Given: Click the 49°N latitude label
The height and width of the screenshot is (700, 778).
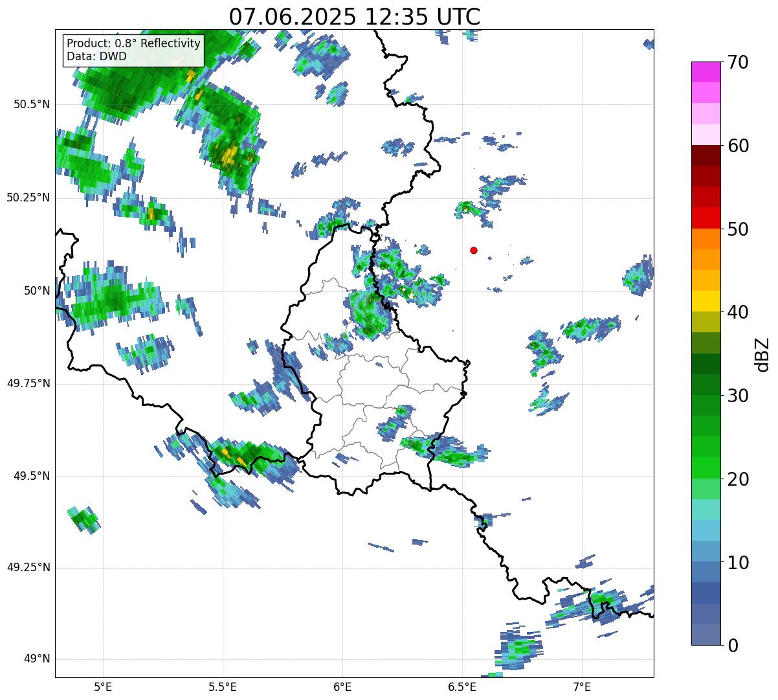Looking at the screenshot, I should pos(37,659).
